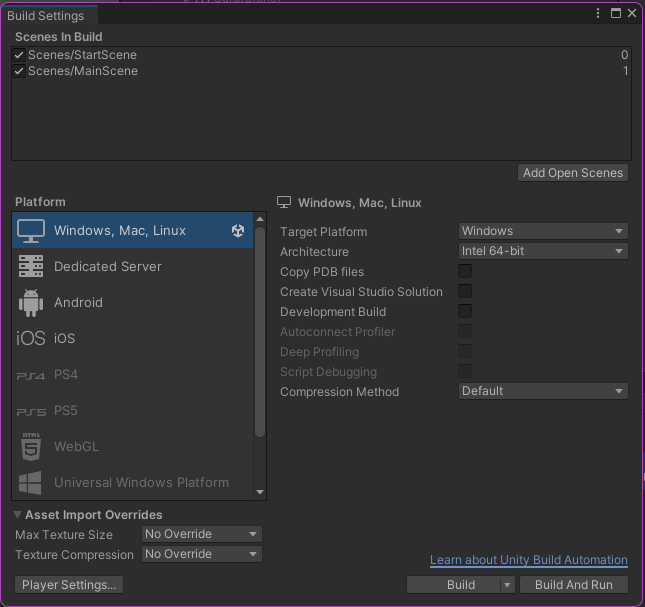Select the Dedicated Server icon
Image resolution: width=645 pixels, height=607 pixels.
click(x=31, y=266)
